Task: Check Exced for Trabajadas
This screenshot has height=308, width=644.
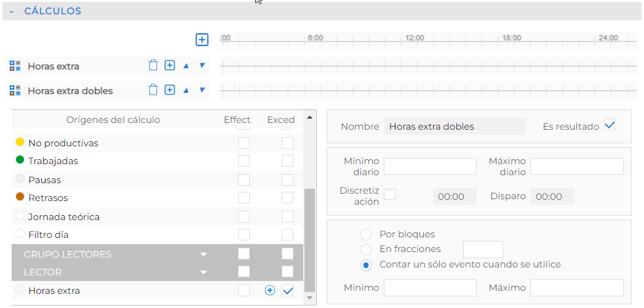Action: [287, 160]
